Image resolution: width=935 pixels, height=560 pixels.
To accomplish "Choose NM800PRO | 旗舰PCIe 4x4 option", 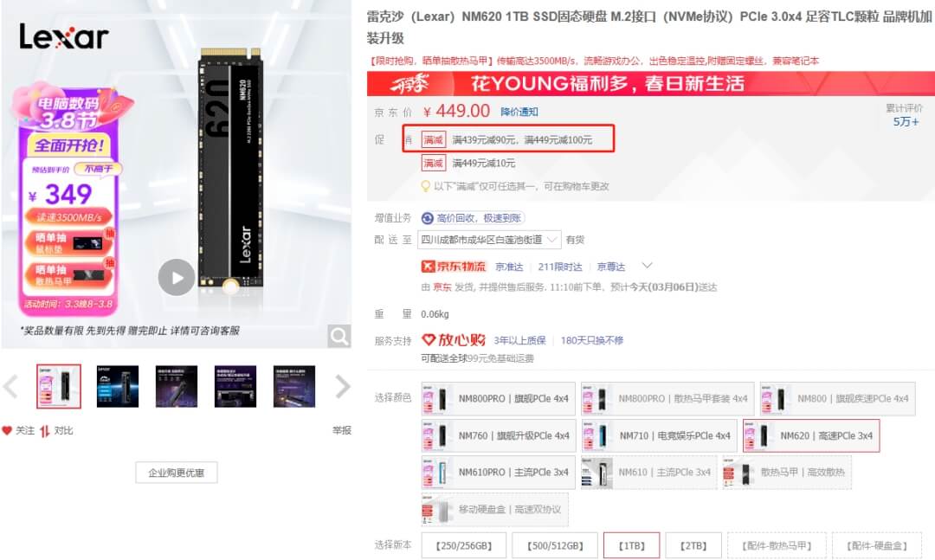I will [499, 399].
